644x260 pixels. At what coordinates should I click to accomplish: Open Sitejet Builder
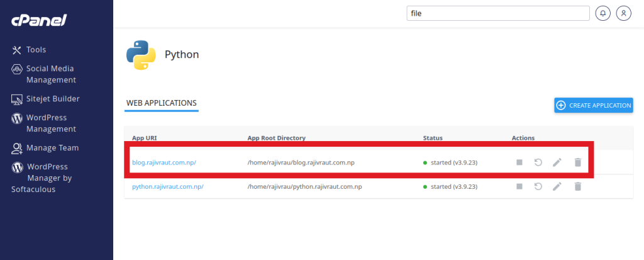tap(53, 99)
